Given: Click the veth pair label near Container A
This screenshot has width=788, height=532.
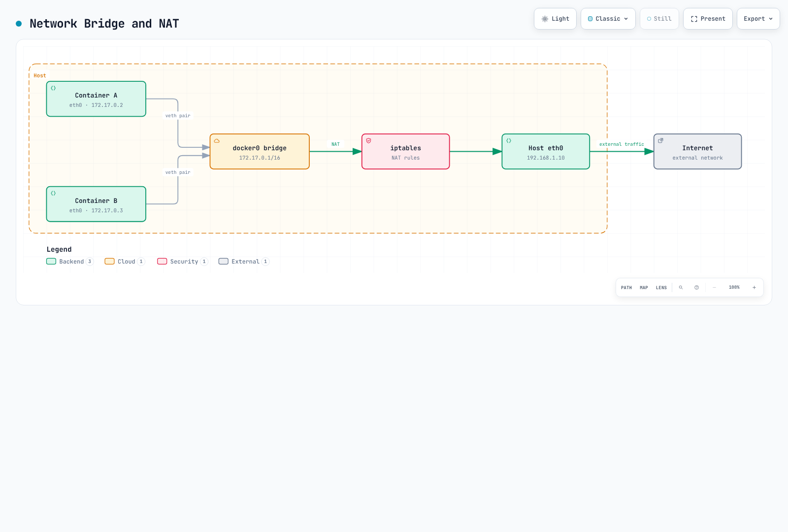Looking at the screenshot, I should (x=178, y=116).
